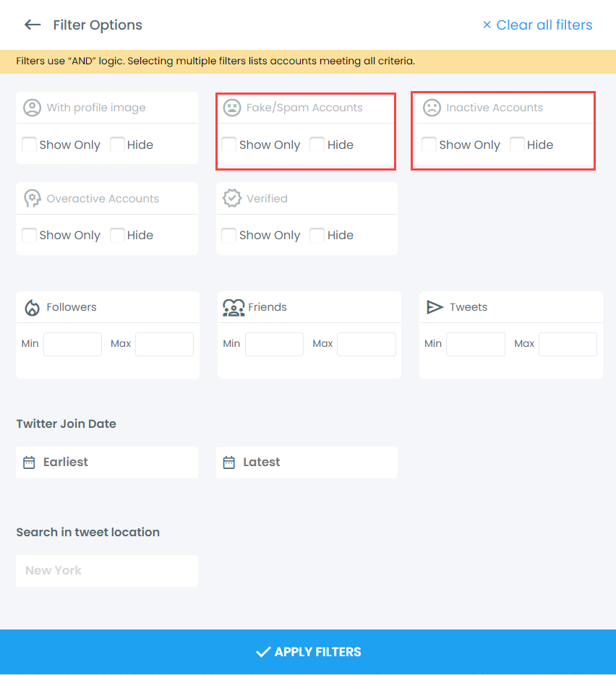This screenshot has height=675, width=616.
Task: Click Clear all filters
Action: pos(537,25)
